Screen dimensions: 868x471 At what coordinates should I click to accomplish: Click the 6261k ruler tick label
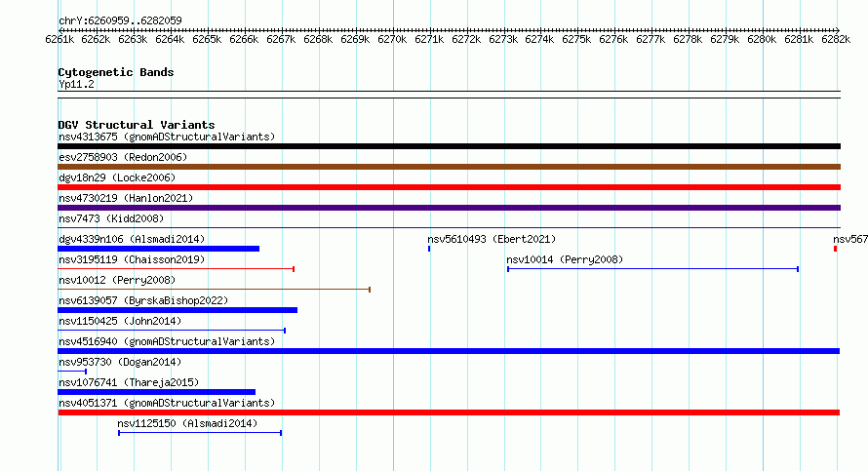(59, 39)
